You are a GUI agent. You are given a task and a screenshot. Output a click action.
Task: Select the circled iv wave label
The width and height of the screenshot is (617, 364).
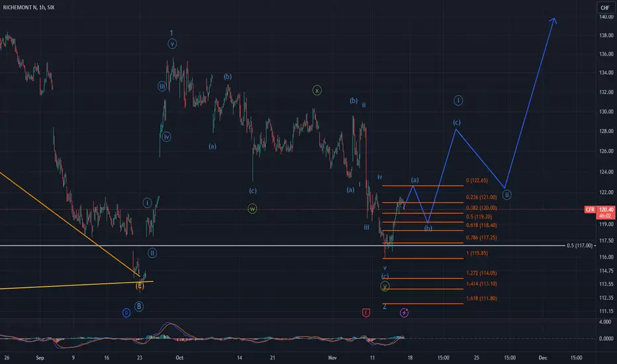[x=166, y=137]
